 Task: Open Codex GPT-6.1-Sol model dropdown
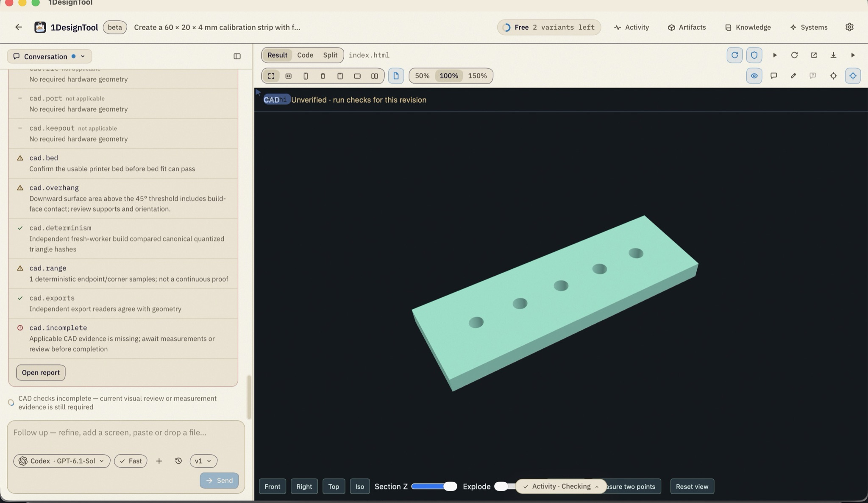pos(62,461)
